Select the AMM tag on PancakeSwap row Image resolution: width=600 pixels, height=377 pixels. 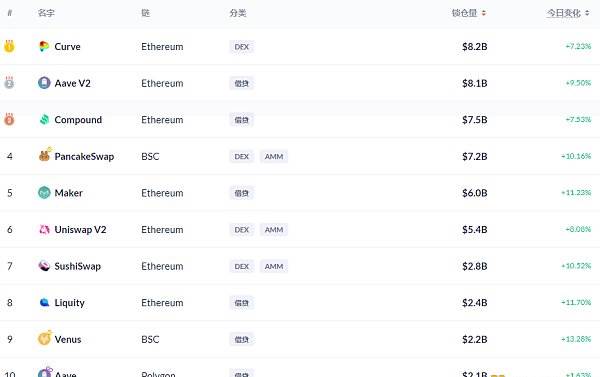tap(274, 156)
